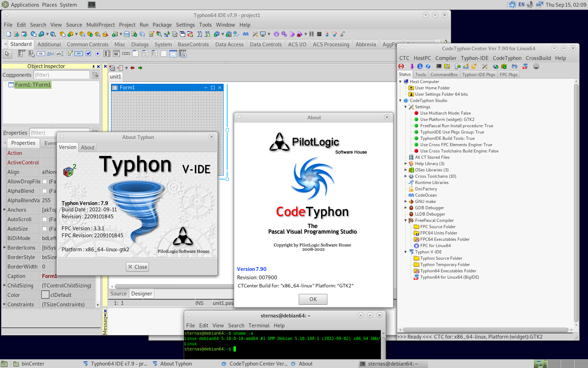The height and width of the screenshot is (368, 588).
Task: Pick the TMemo component icon
Action: [70, 54]
